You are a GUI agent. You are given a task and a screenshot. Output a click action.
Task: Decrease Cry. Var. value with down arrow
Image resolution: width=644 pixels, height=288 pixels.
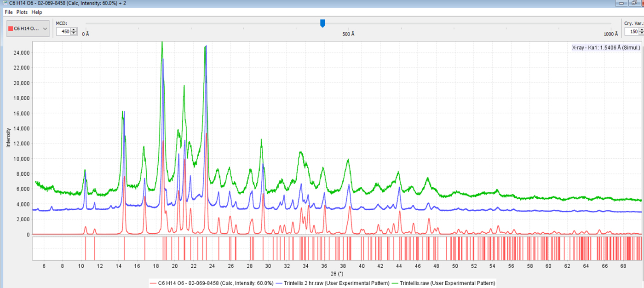point(642,34)
